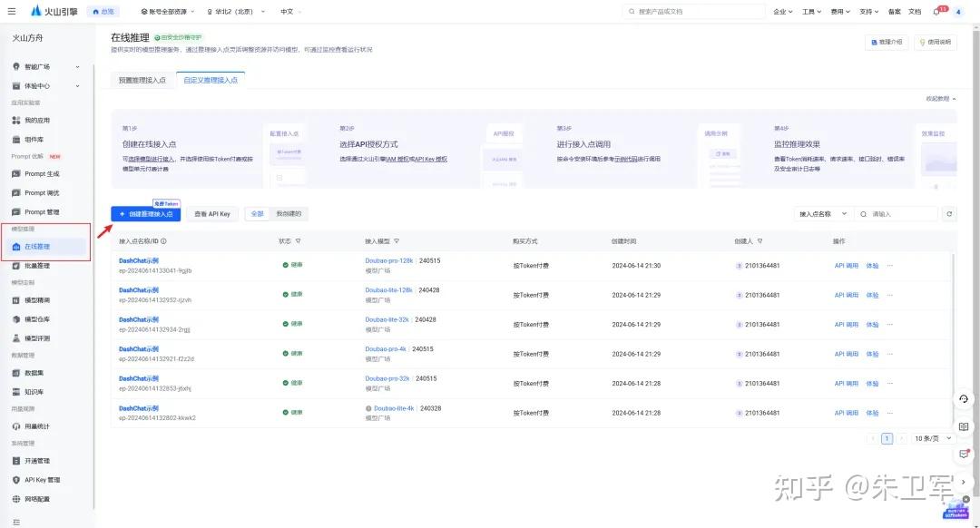Open the 接入点名称 search-type dropdown
The width and height of the screenshot is (980, 528).
tap(822, 214)
